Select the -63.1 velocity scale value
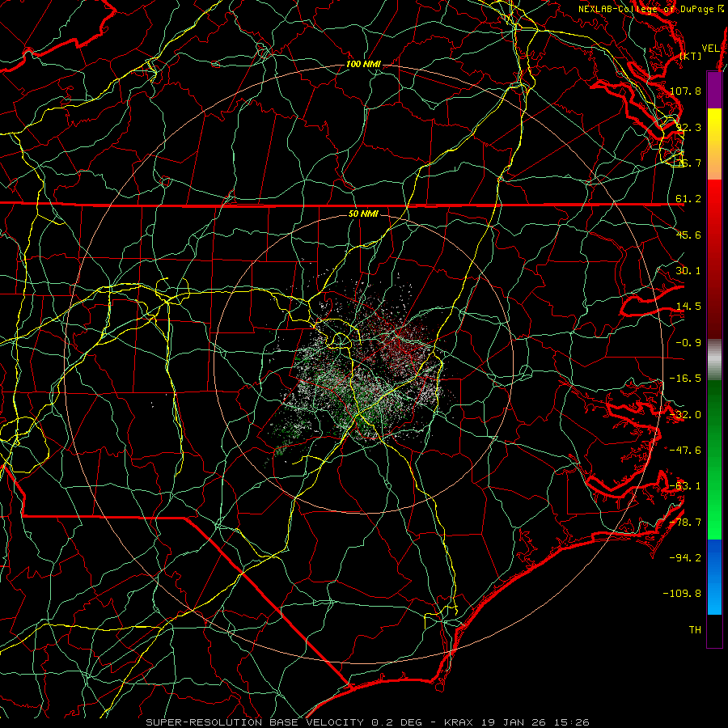 coord(685,486)
